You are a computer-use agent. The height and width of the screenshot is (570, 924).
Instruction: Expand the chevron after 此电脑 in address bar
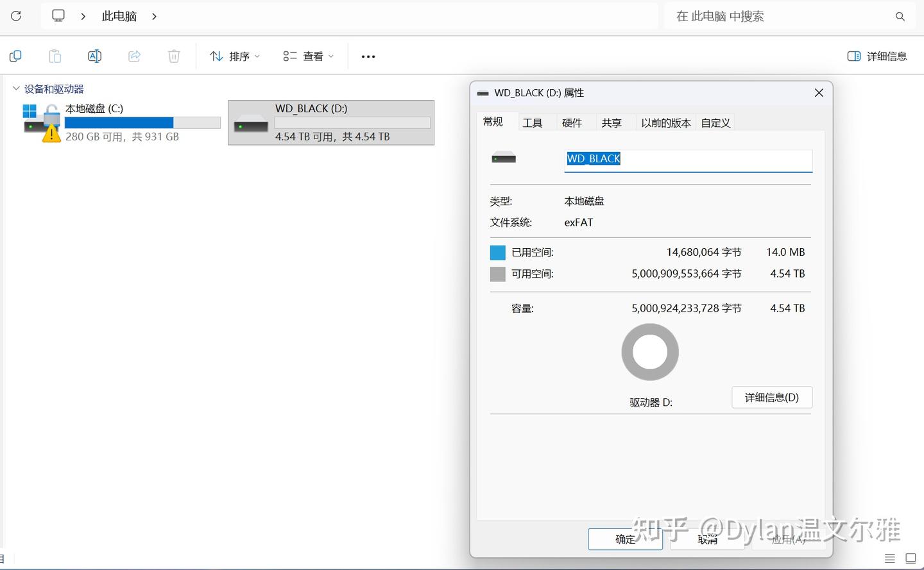pos(154,16)
